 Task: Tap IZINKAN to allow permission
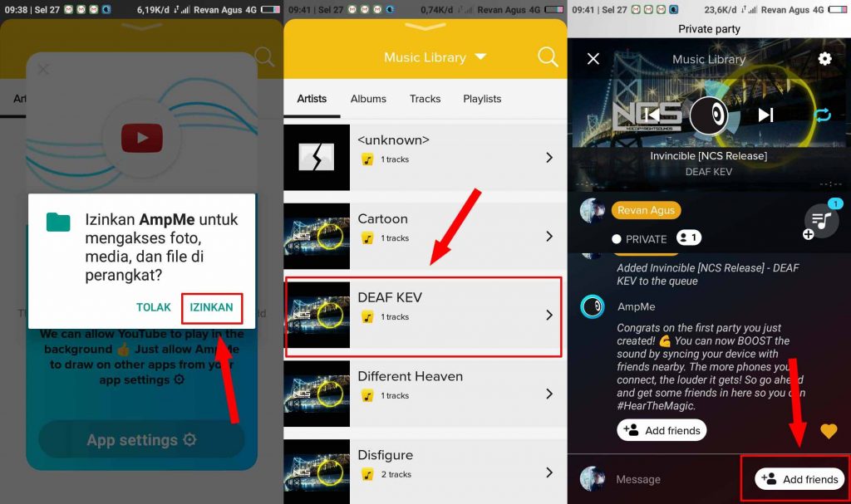(211, 307)
